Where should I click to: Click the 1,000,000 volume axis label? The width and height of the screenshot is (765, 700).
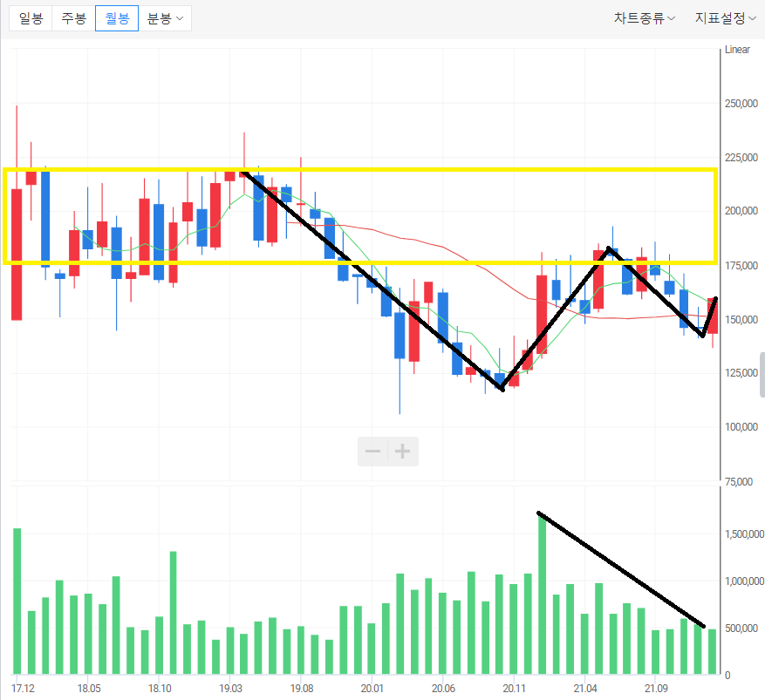[744, 581]
